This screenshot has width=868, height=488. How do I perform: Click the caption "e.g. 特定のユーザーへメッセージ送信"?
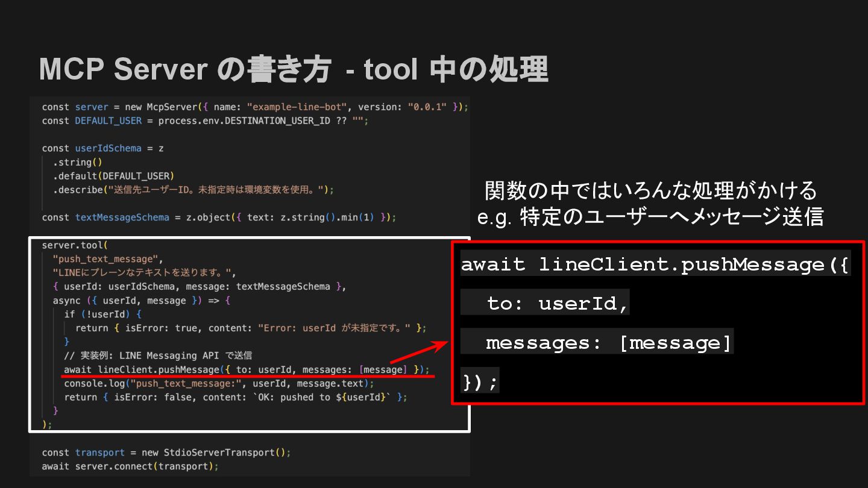650,217
